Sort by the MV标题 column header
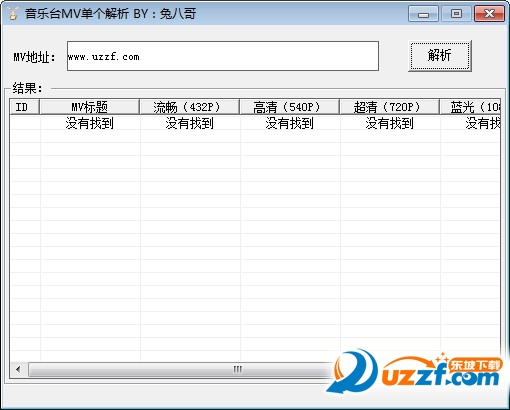The width and height of the screenshot is (510, 410). point(89,107)
